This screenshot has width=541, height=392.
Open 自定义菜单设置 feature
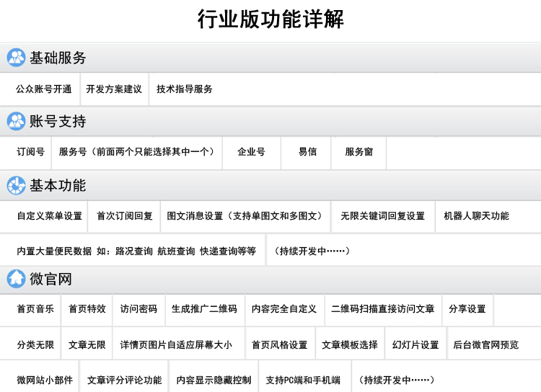pos(50,216)
